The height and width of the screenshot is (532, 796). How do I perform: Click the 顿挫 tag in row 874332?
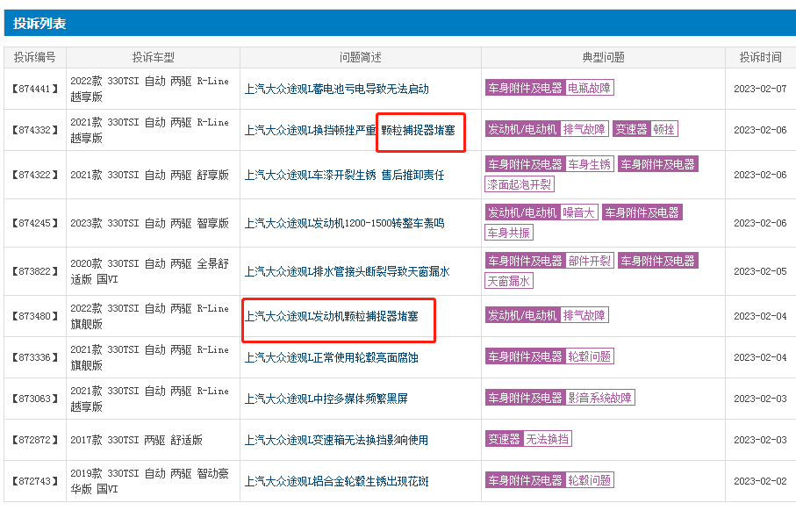663,129
